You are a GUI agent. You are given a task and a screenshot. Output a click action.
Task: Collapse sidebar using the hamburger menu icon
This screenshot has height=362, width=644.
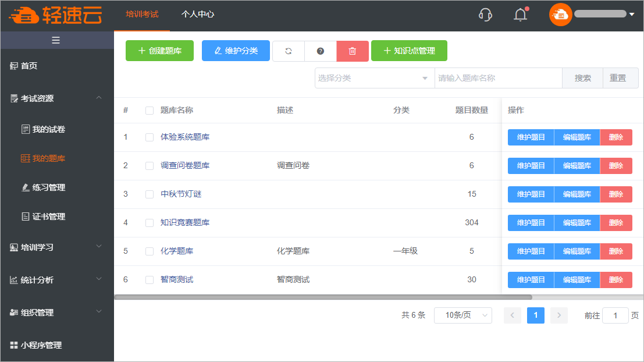click(56, 40)
